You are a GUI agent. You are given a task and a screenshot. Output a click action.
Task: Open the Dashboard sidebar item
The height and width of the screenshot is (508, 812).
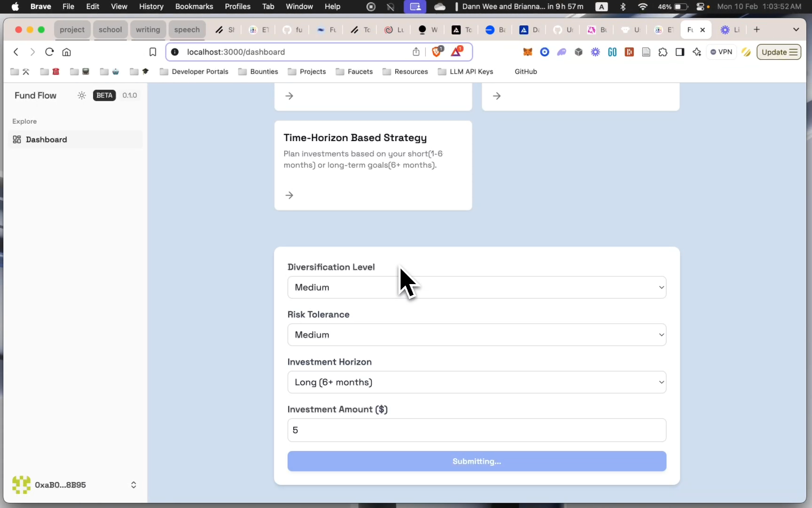click(x=76, y=140)
